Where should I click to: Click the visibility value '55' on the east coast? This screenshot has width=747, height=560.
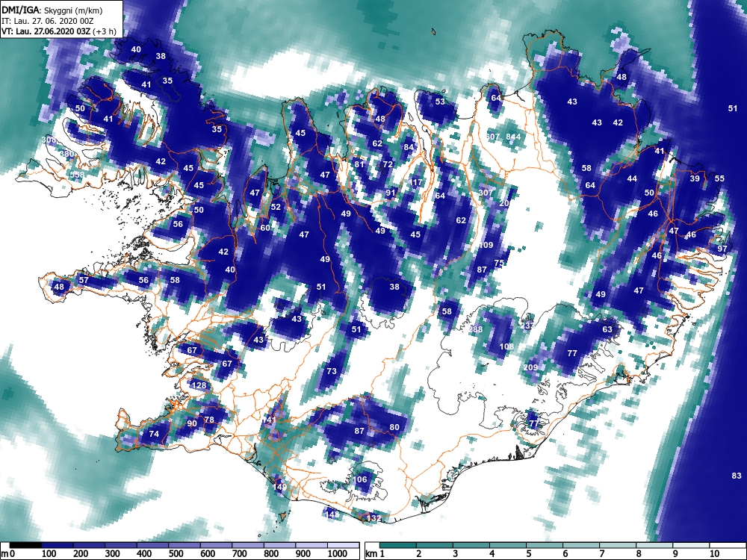pos(719,178)
